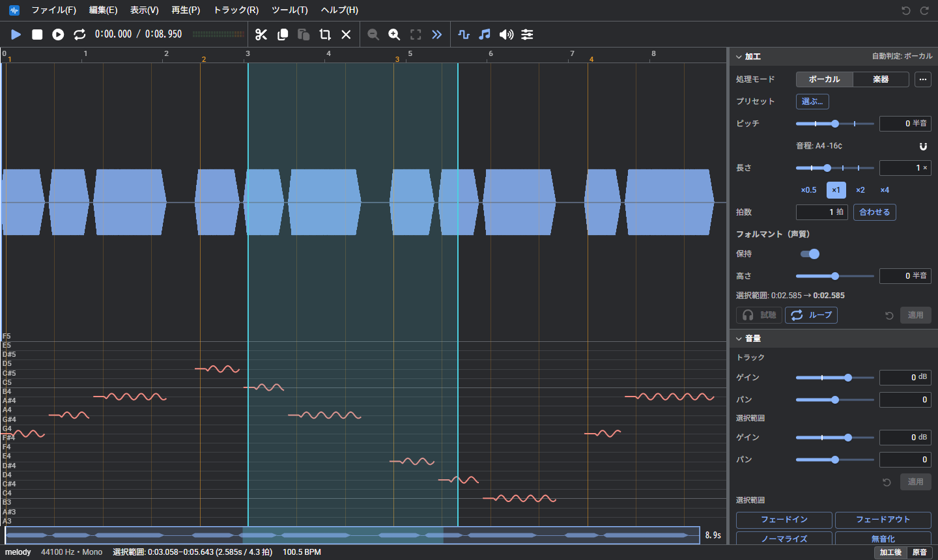Screen dimensions: 938x560
Task: Click the 拍数 input field
Action: click(x=822, y=212)
